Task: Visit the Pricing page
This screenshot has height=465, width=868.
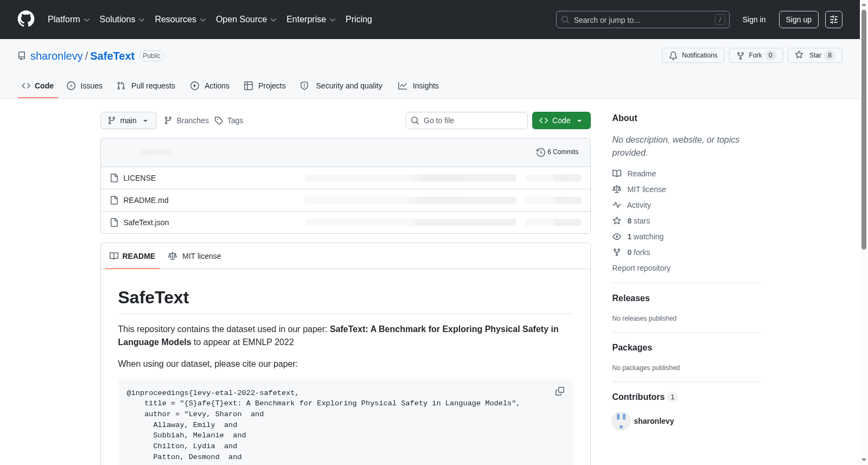Action: pos(359,20)
